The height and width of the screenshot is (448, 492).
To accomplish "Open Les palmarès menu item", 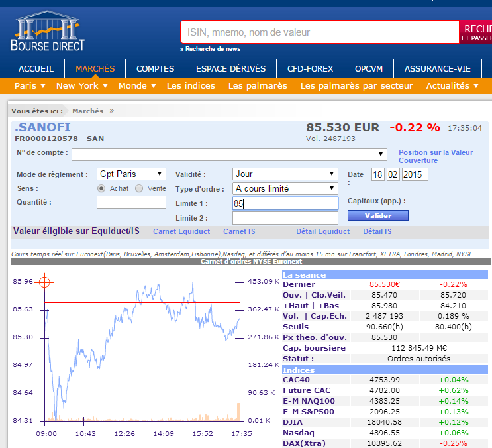I will 258,85.
